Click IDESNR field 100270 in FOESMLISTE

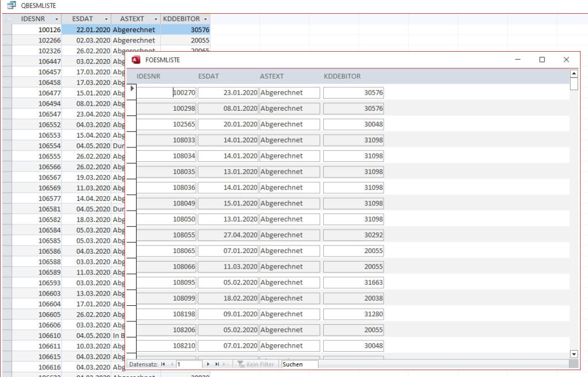pyautogui.click(x=166, y=92)
